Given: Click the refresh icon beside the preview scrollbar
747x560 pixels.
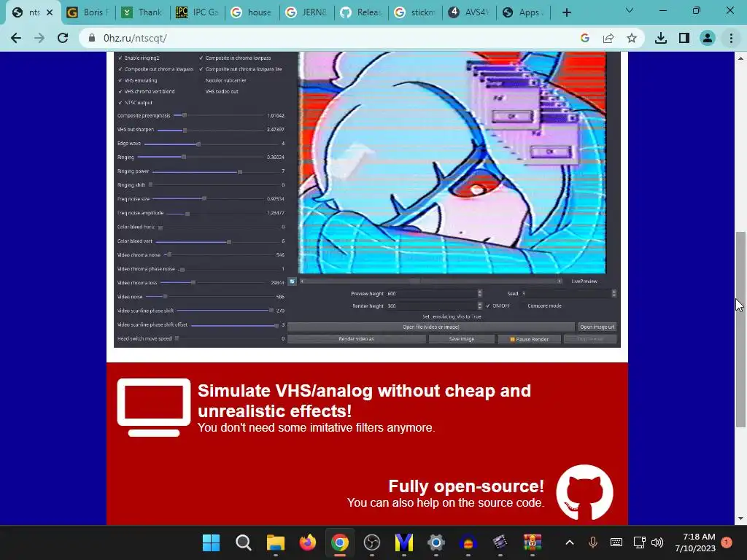Looking at the screenshot, I should [x=292, y=281].
